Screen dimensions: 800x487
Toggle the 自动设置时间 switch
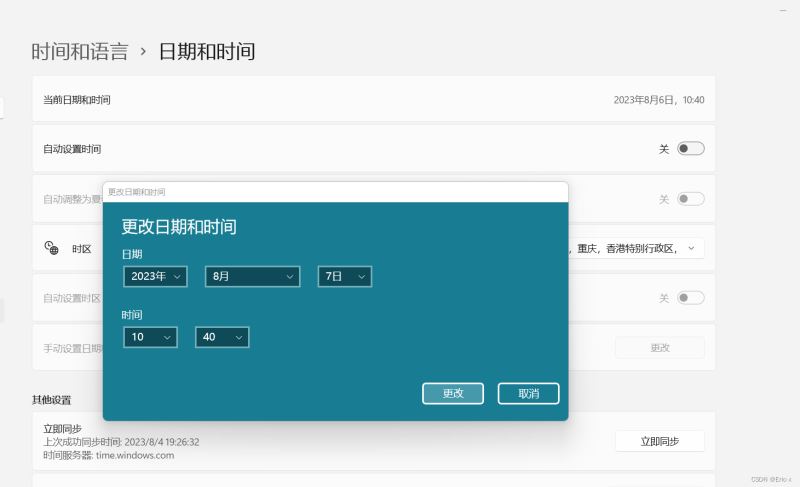point(690,148)
